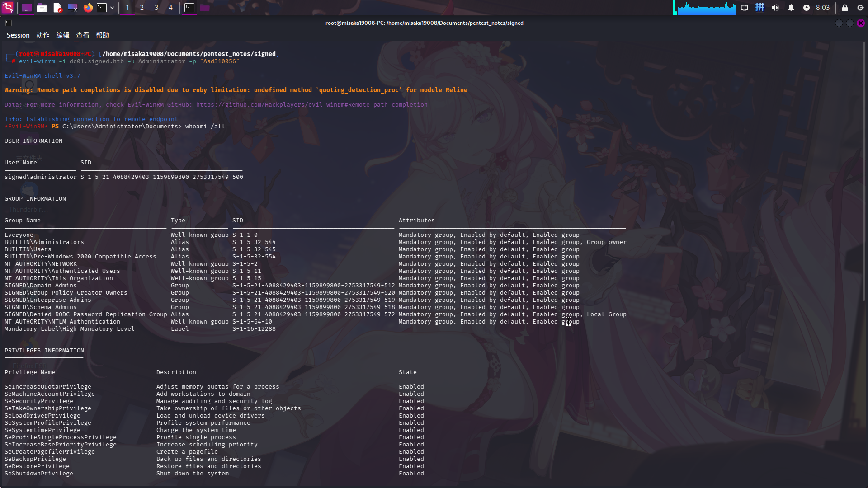This screenshot has width=868, height=488.
Task: Click the terminal vertical scrollbar
Action: tap(863, 172)
